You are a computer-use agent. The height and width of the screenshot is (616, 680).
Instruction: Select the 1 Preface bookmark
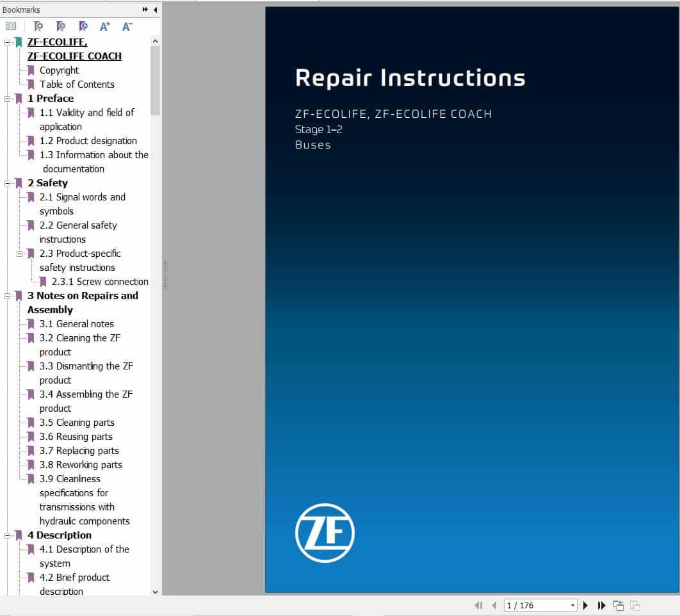tap(51, 99)
